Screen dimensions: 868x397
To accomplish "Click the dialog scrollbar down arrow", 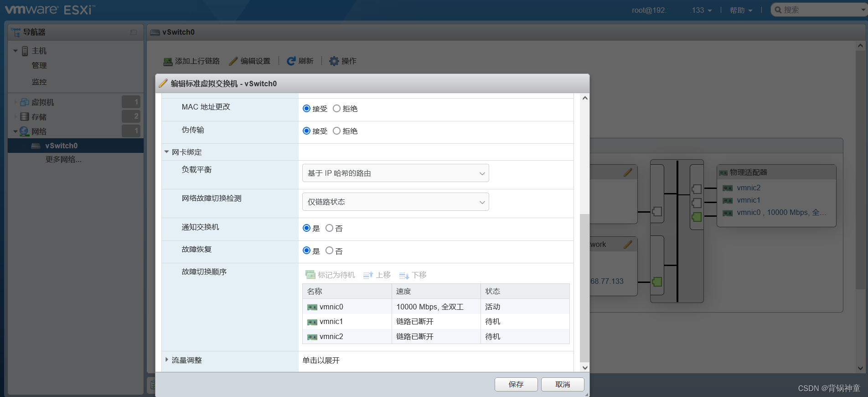I will click(585, 368).
